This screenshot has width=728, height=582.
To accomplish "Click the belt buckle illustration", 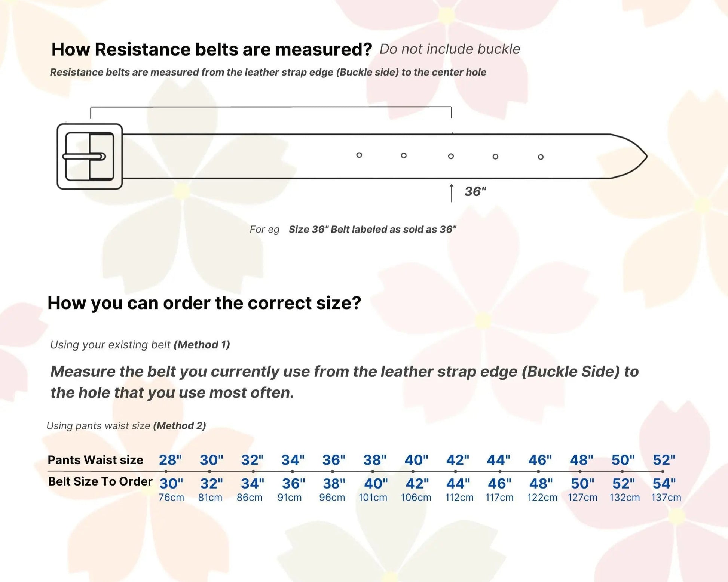I will pos(90,157).
